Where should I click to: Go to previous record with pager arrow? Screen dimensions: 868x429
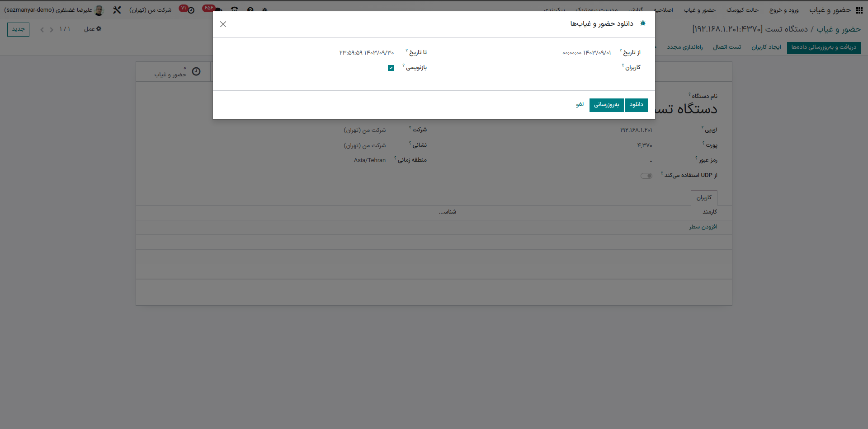(52, 30)
